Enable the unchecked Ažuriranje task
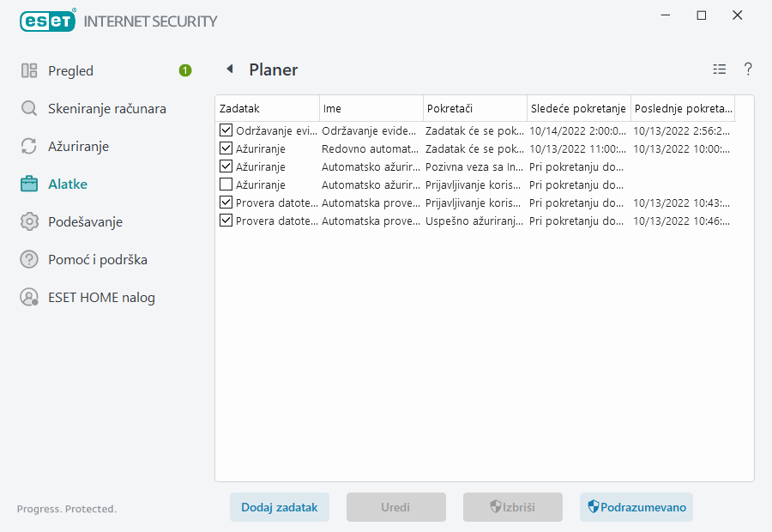This screenshot has width=772, height=532. tap(225, 184)
